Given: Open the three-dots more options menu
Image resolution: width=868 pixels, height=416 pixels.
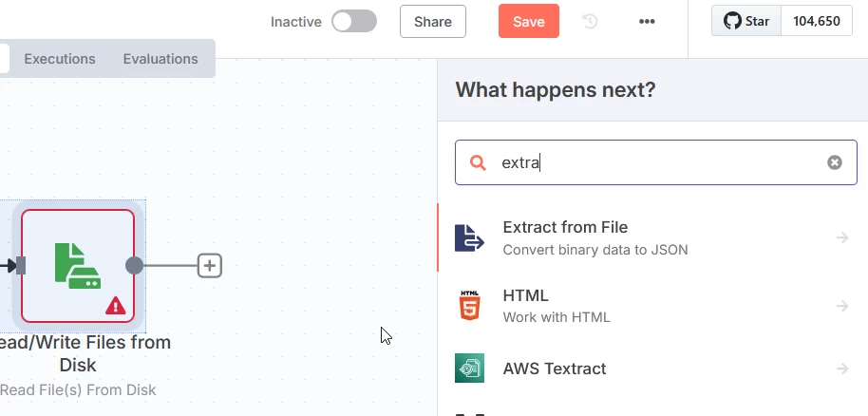Looking at the screenshot, I should coord(647,21).
